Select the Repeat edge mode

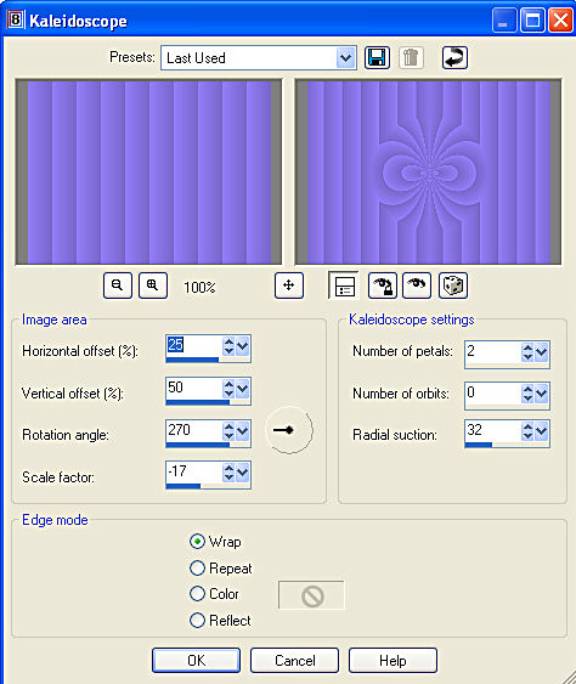point(197,568)
